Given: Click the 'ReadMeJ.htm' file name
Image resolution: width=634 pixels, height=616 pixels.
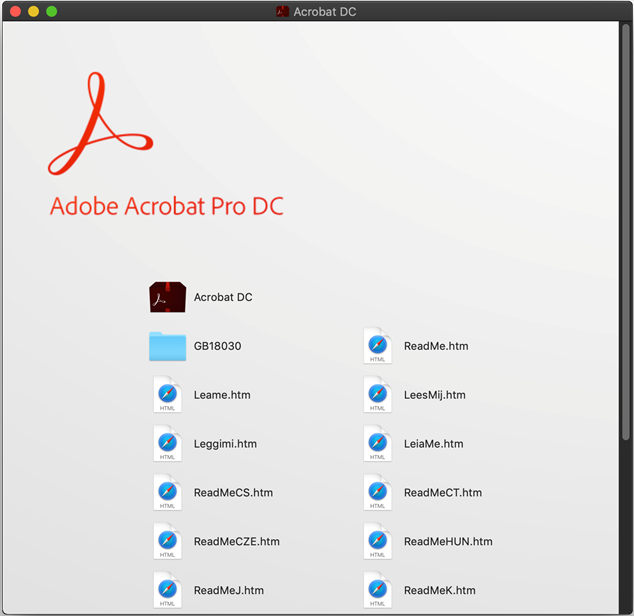Looking at the screenshot, I should [229, 591].
